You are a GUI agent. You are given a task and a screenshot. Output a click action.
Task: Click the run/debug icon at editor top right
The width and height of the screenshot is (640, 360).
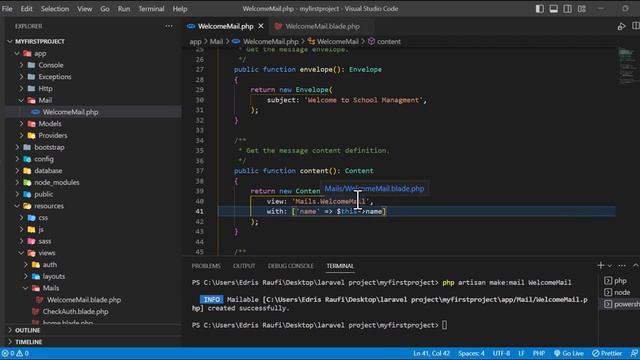coord(621,26)
